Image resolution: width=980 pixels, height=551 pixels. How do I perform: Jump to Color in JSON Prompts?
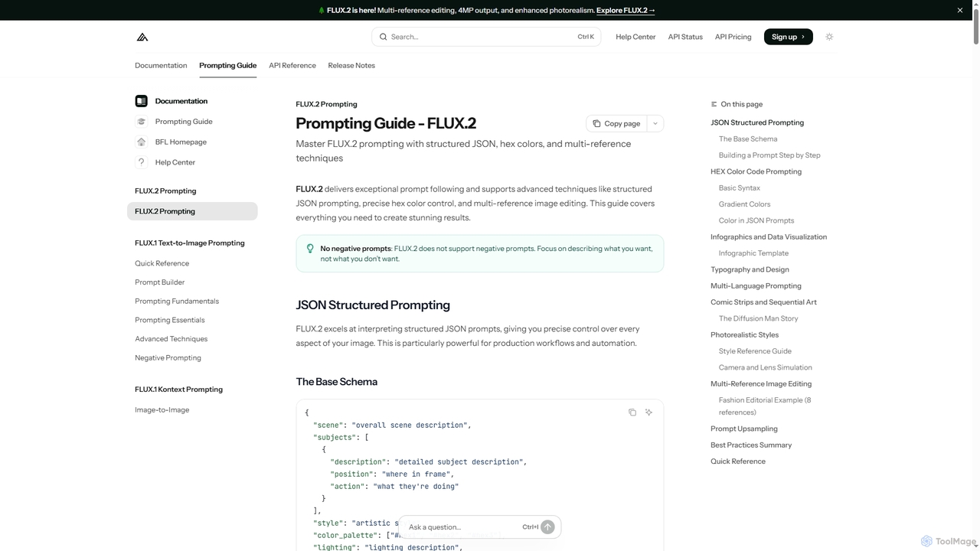[x=756, y=220]
